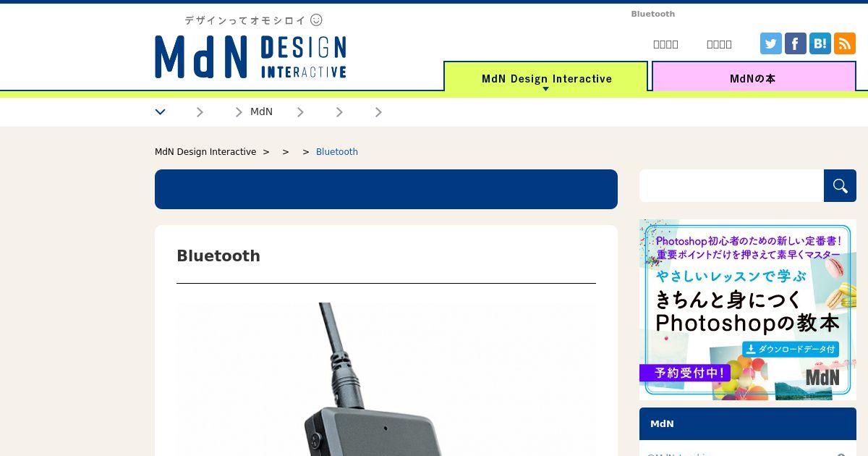
Task: Click the search magnifier button
Action: (840, 186)
